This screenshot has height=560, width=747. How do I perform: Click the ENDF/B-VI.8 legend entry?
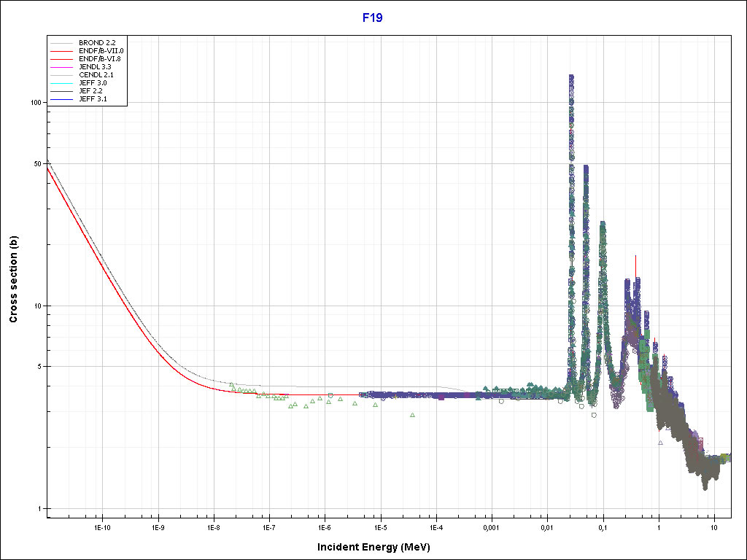coord(100,59)
